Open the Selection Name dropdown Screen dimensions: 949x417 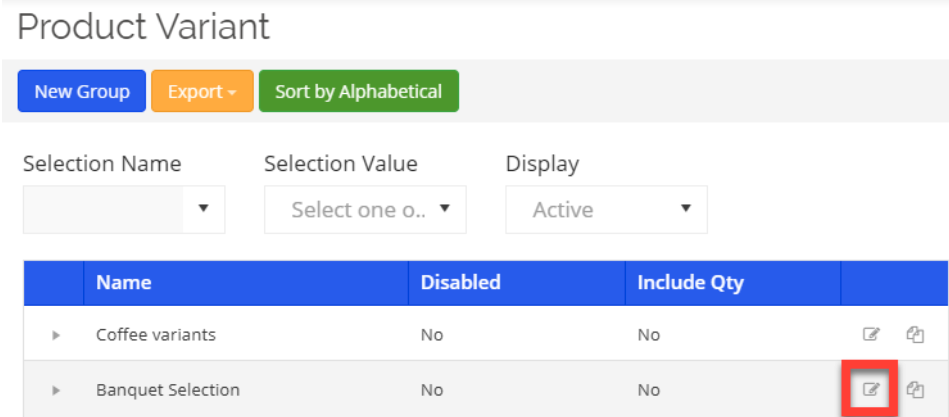[124, 209]
